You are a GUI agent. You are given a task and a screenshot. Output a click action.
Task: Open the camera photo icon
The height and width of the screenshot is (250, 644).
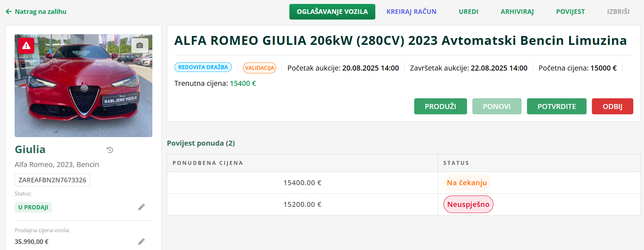click(x=140, y=45)
